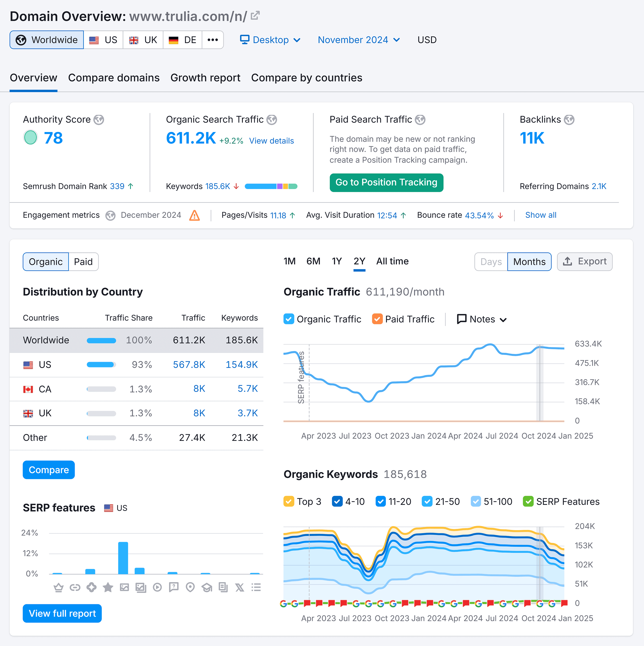Image resolution: width=644 pixels, height=646 pixels.
Task: Open the Growth report tab
Action: 205,77
